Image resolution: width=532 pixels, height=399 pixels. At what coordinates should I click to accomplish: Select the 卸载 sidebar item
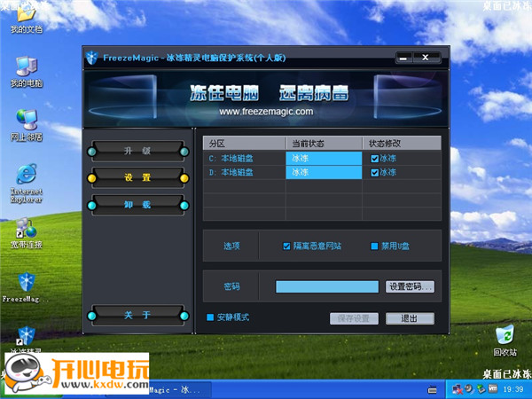coord(137,205)
